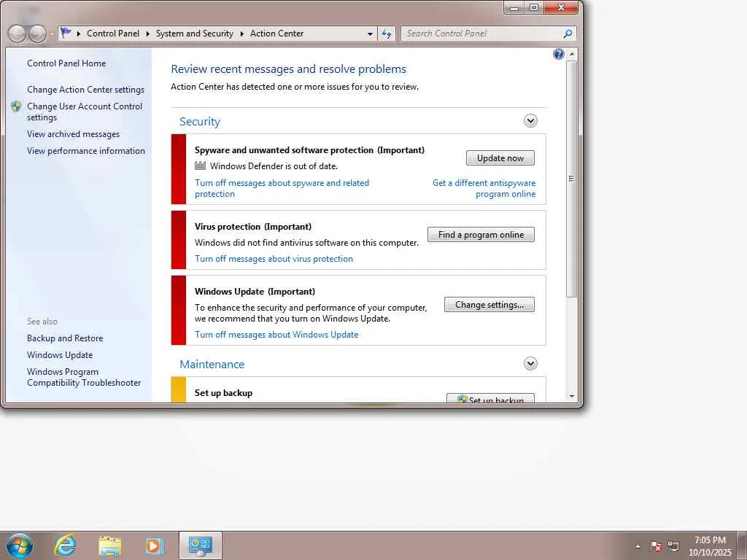Open Windows Media Player from taskbar
747x560 pixels.
click(x=154, y=545)
